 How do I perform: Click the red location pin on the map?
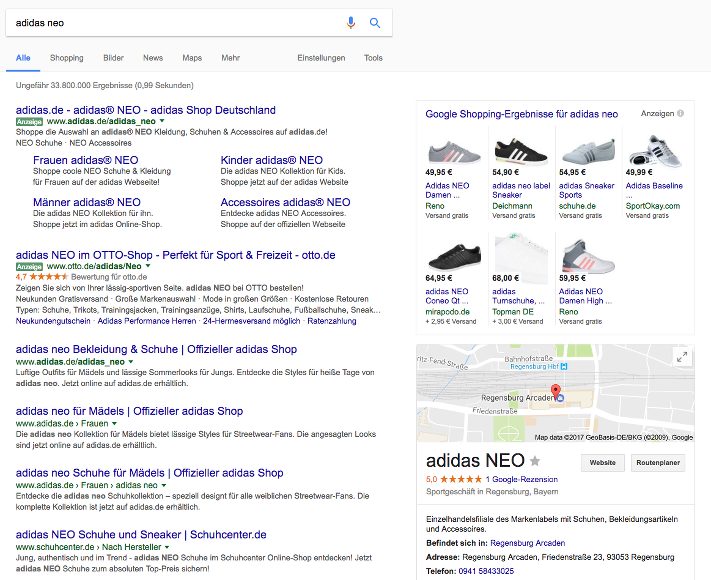tap(555, 391)
